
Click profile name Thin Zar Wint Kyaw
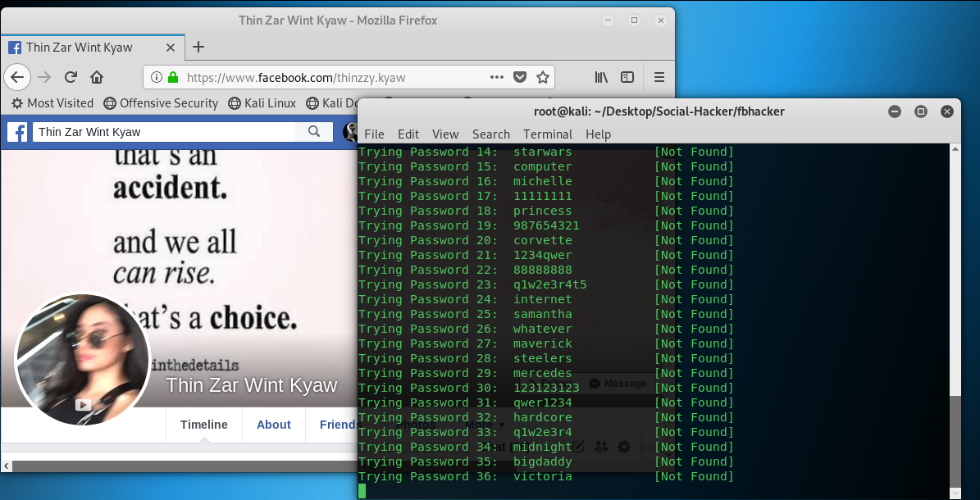click(251, 385)
